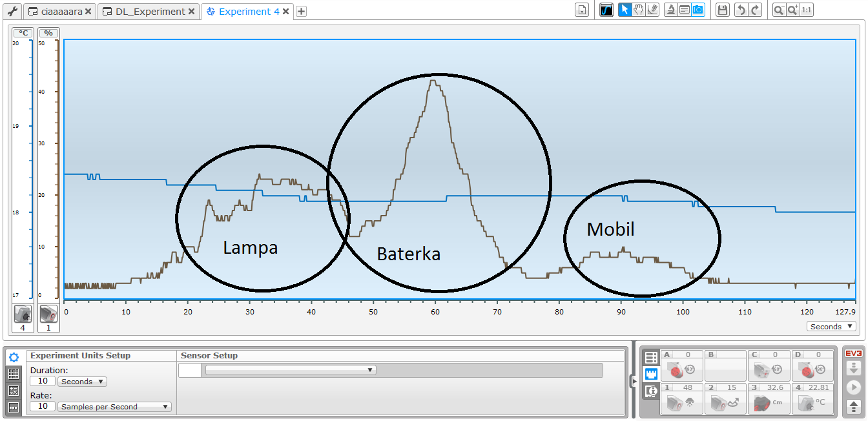Select the % light axis header
This screenshot has height=421, width=868.
point(48,33)
